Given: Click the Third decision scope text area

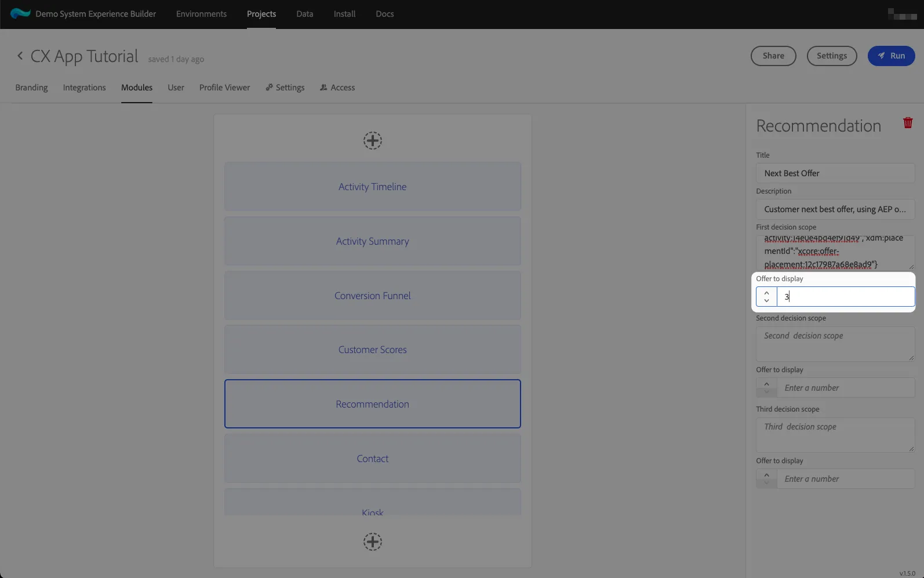Looking at the screenshot, I should pyautogui.click(x=835, y=435).
